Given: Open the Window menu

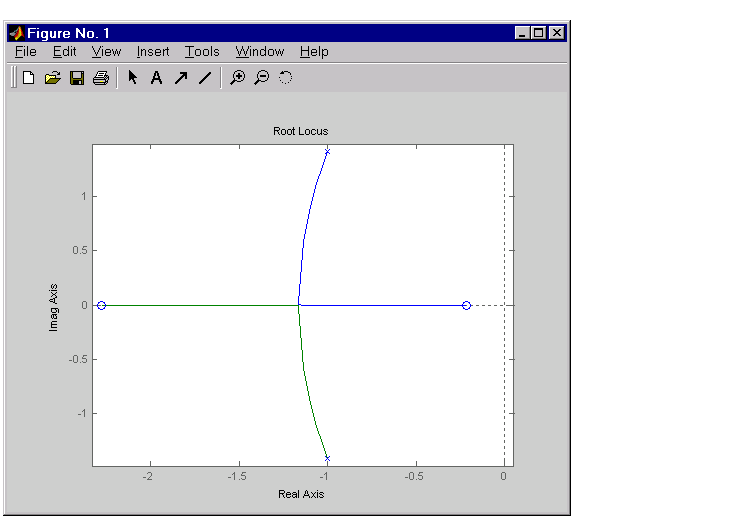Looking at the screenshot, I should click(x=259, y=52).
